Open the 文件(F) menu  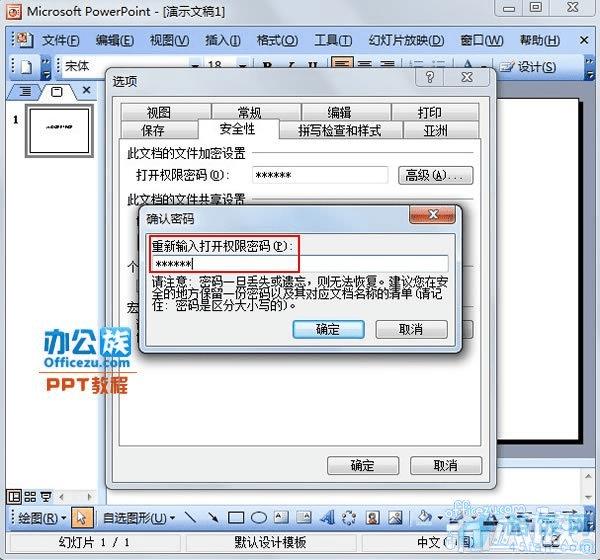click(x=60, y=40)
